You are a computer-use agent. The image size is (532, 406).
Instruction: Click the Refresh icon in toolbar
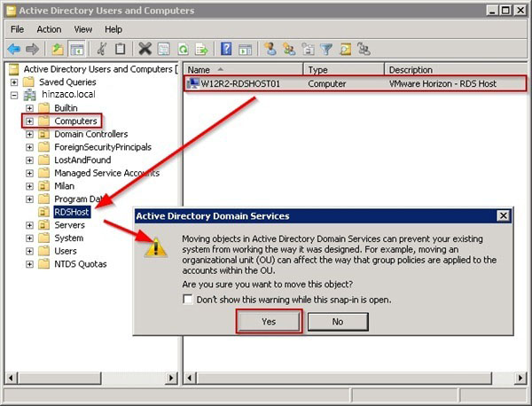(x=184, y=49)
